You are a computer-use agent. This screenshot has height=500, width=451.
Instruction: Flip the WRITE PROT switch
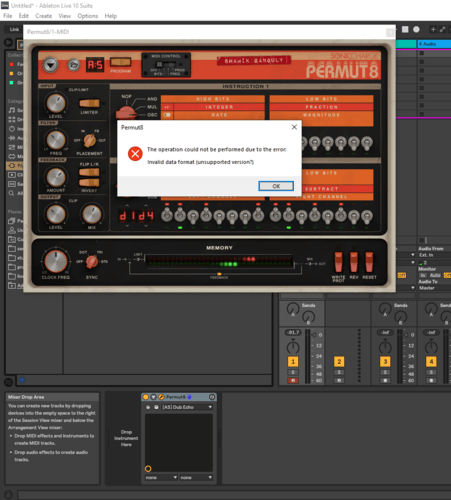338,262
